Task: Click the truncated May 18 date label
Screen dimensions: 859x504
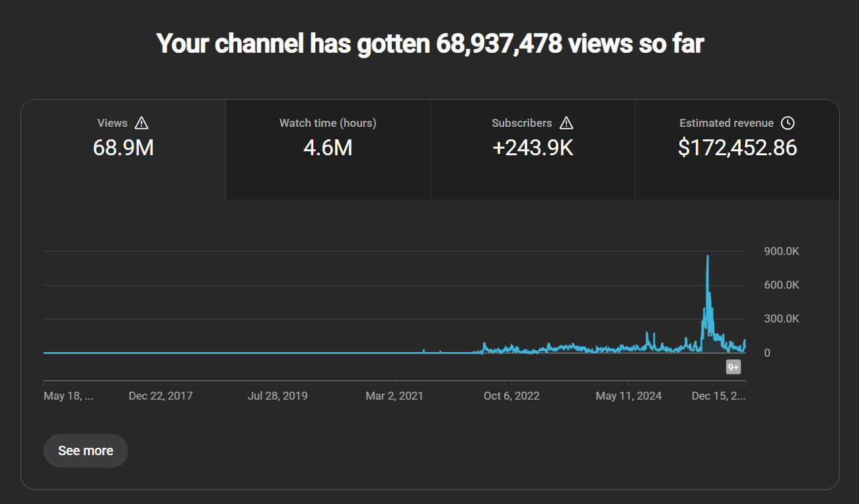Action: coord(69,396)
